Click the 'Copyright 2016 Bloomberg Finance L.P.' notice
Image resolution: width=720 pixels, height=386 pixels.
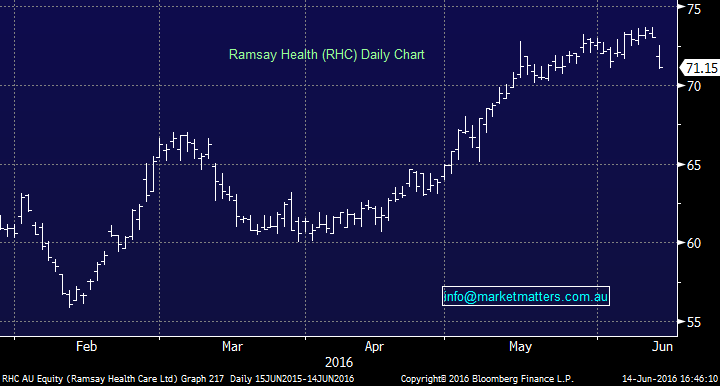coord(487,379)
